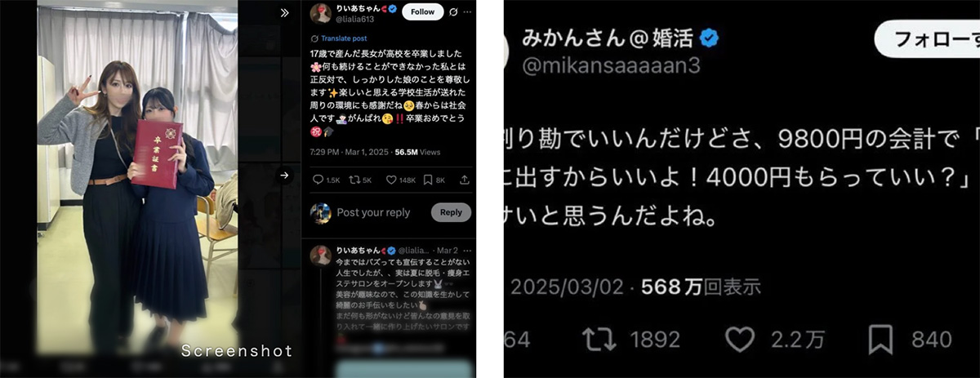Screen dimensions: 980x378
Task: Go to next photo with arrow
Action: [x=284, y=175]
